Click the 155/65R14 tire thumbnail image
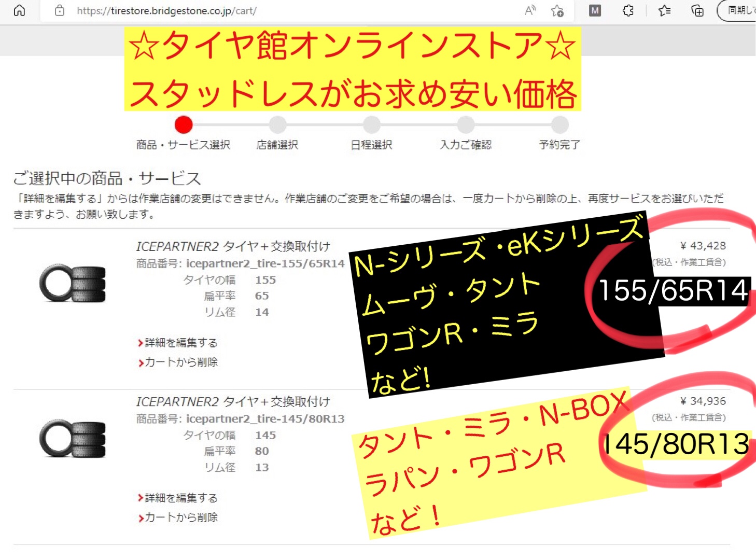756x560 pixels. [73, 283]
